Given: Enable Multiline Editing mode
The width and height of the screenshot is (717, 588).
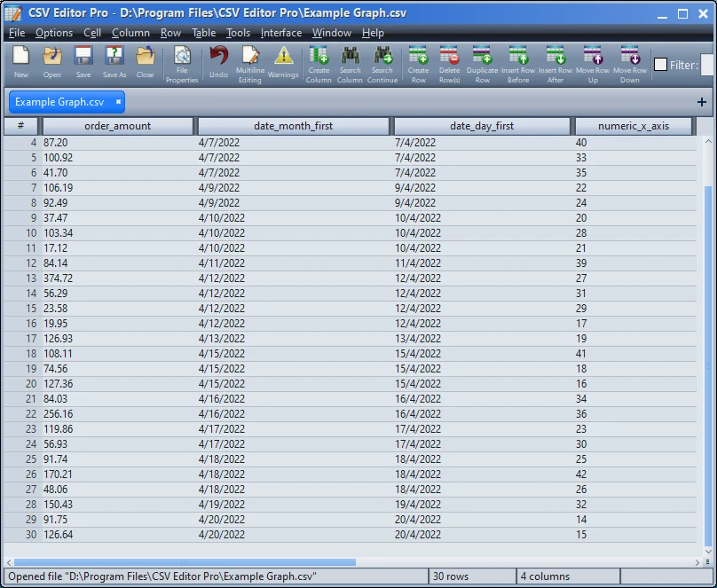Looking at the screenshot, I should [x=249, y=64].
